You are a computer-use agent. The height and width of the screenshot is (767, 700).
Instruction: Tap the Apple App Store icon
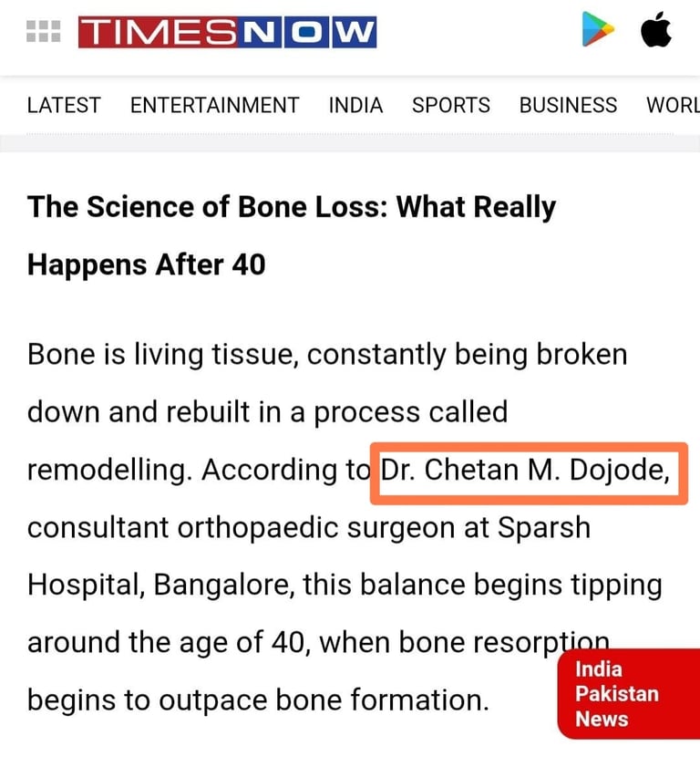tap(655, 30)
